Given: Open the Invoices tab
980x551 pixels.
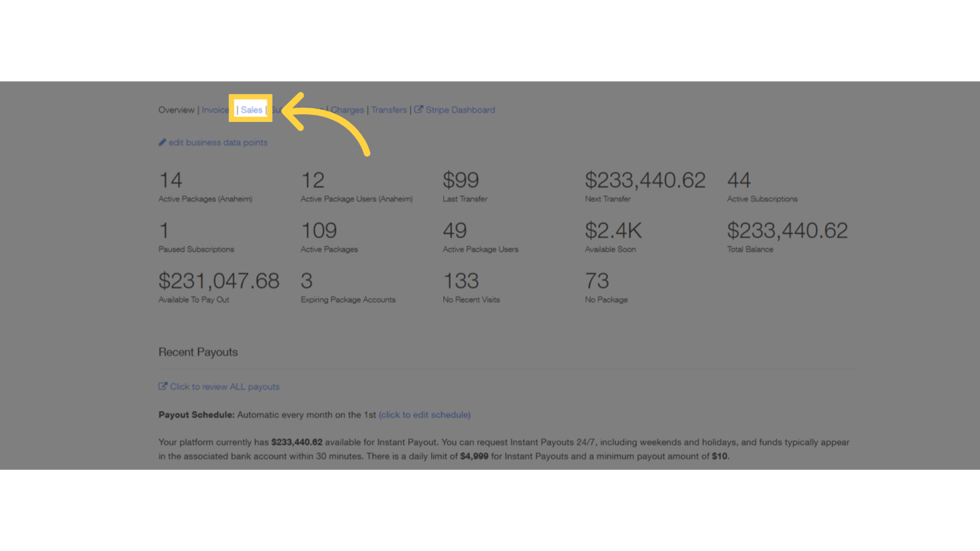Looking at the screenshot, I should (215, 110).
